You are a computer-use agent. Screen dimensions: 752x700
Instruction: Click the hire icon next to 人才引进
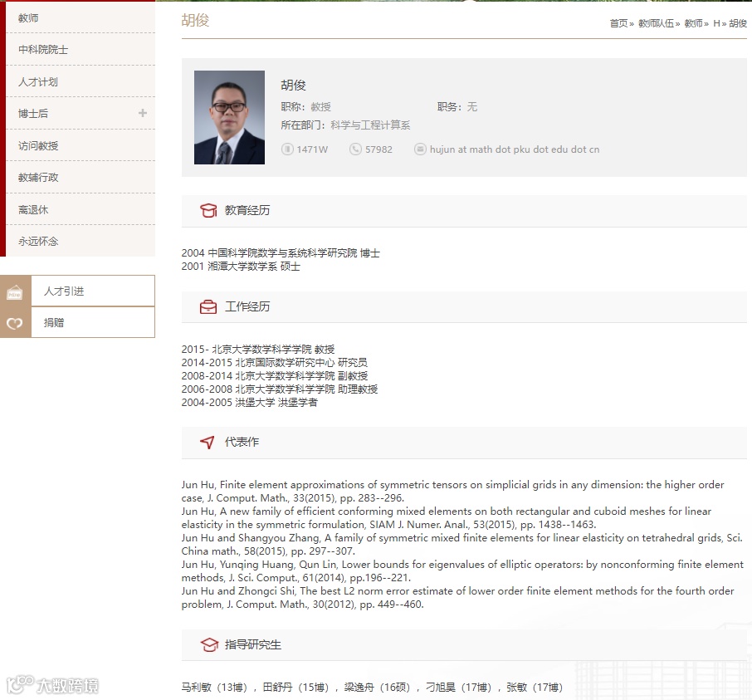click(x=15, y=291)
